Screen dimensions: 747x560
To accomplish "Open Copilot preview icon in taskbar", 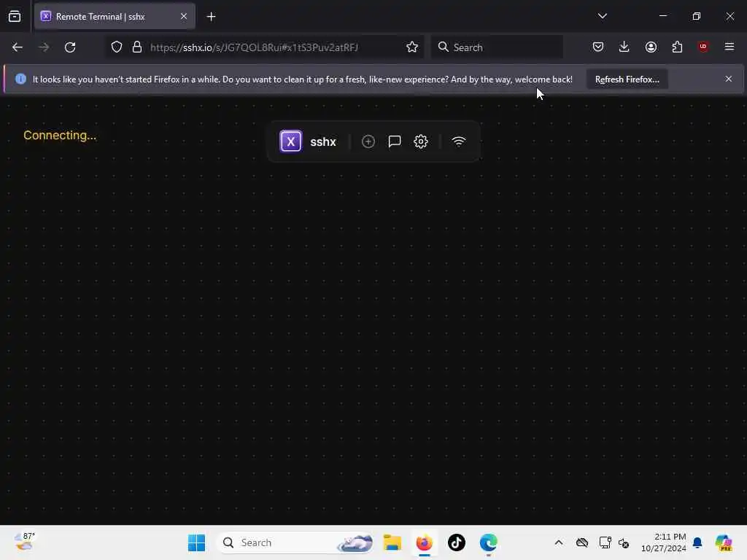I will [723, 542].
